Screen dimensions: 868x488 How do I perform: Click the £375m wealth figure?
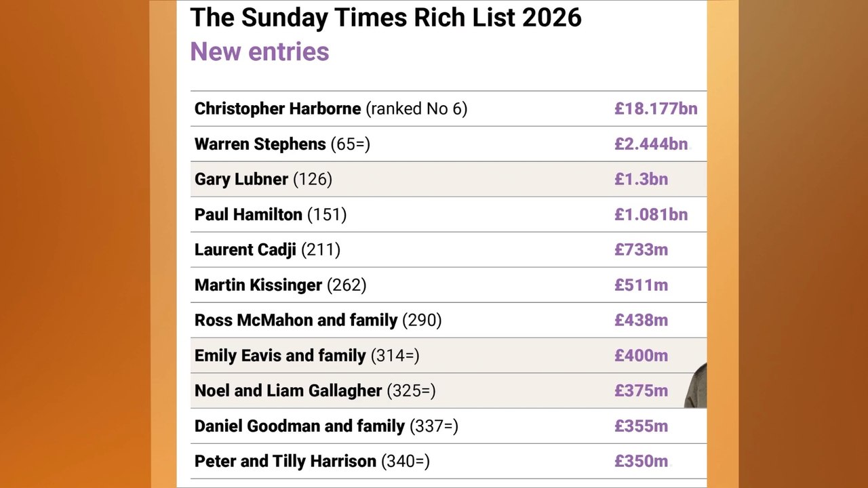pyautogui.click(x=641, y=390)
